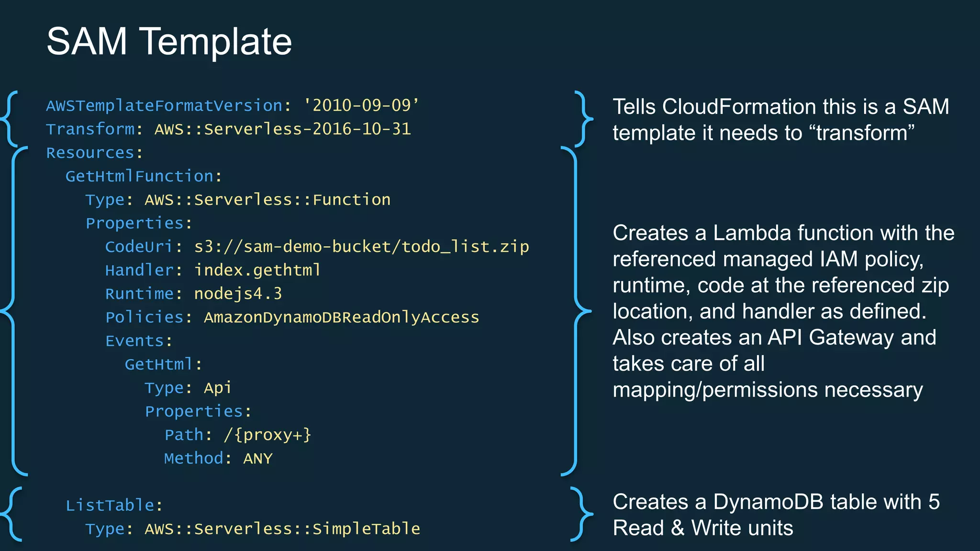The image size is (980, 551).
Task: Click 'Properties:' line above CodeUri
Action: tap(139, 223)
